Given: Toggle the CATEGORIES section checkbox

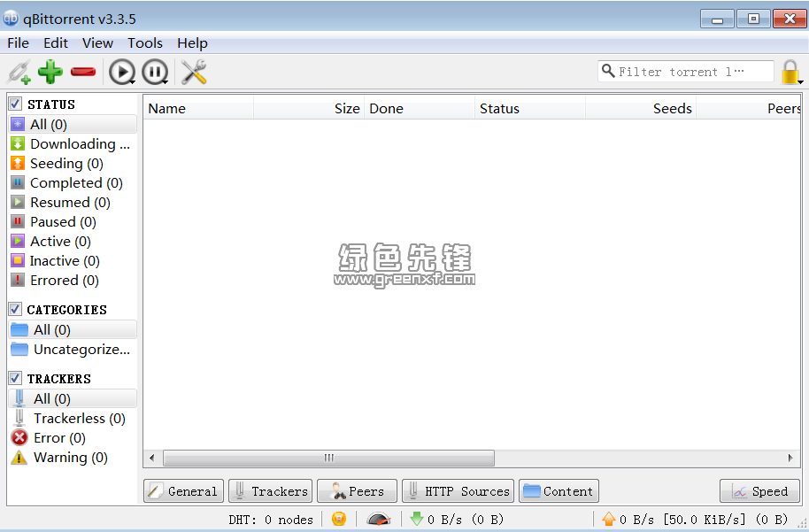Looking at the screenshot, I should point(15,309).
